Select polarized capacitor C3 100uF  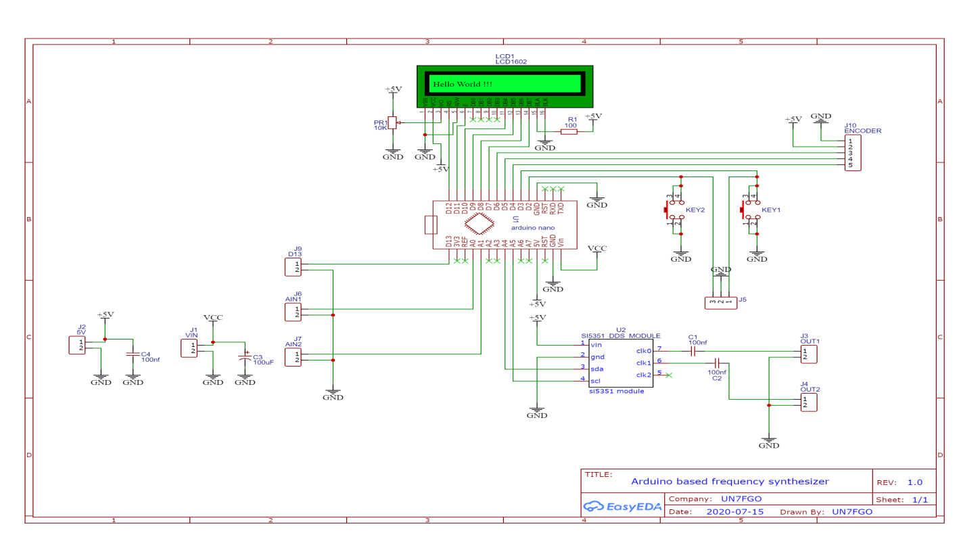245,358
